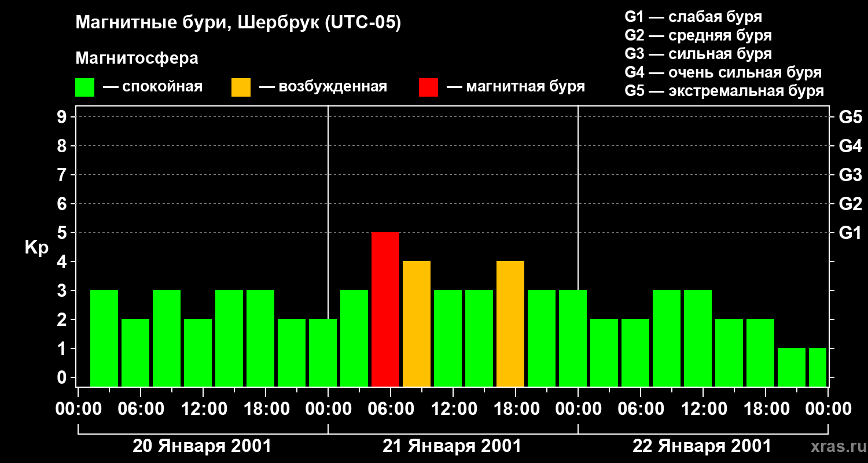Click the '22 Января 2001' date label

click(x=702, y=446)
